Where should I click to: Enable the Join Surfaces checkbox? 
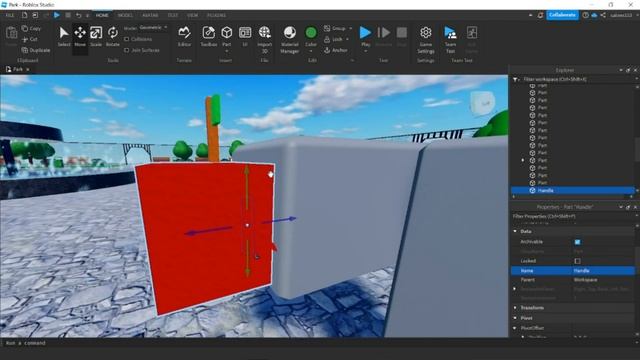[x=127, y=50]
